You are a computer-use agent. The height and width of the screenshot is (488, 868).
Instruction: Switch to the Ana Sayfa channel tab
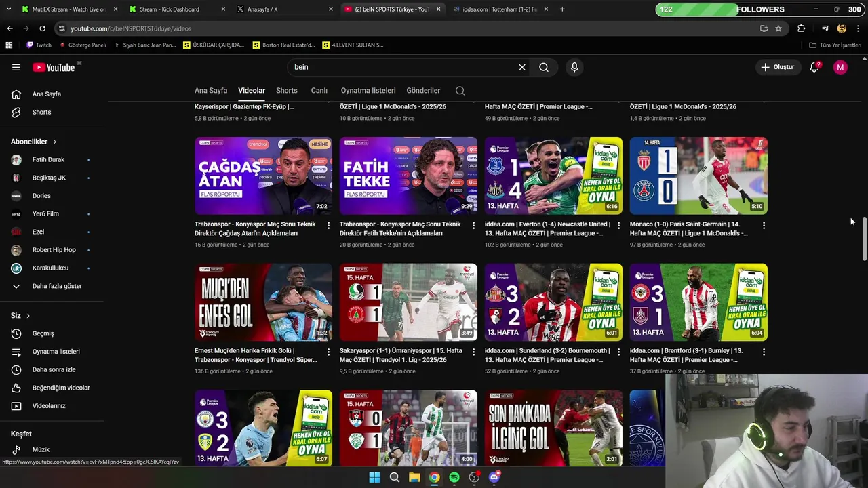(211, 91)
